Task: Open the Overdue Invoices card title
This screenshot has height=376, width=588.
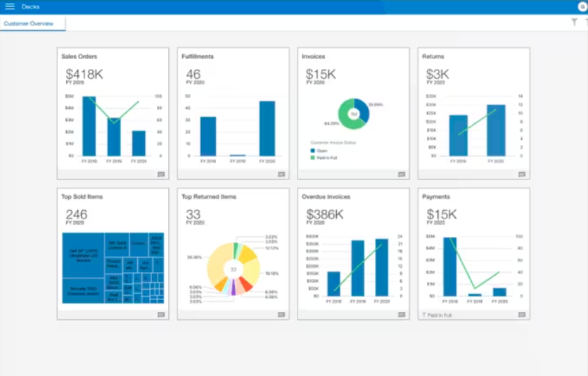Action: pyautogui.click(x=326, y=197)
